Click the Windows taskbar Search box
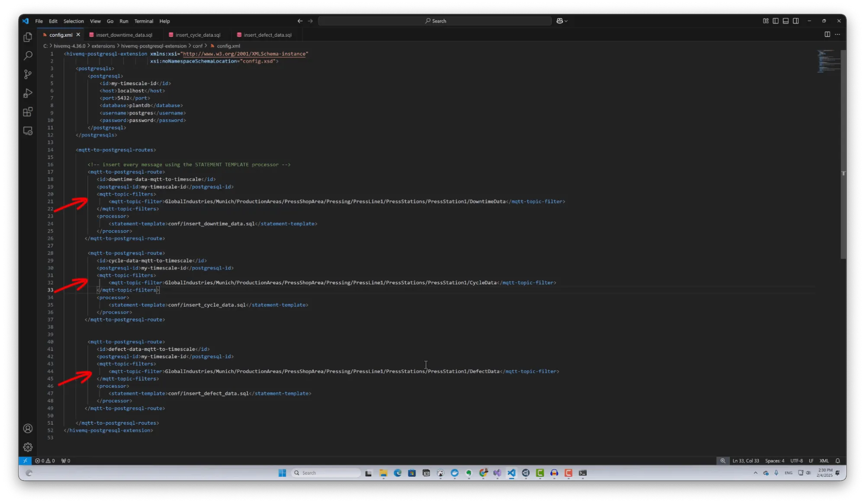This screenshot has height=504, width=865. pyautogui.click(x=326, y=473)
